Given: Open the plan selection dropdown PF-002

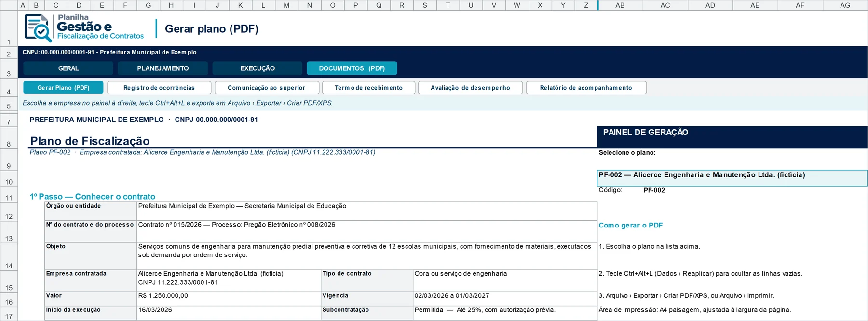Looking at the screenshot, I should 732,178.
